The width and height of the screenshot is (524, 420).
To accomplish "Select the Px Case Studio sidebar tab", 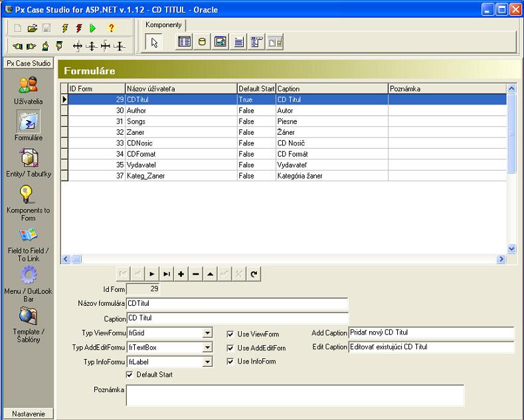I will (x=29, y=63).
